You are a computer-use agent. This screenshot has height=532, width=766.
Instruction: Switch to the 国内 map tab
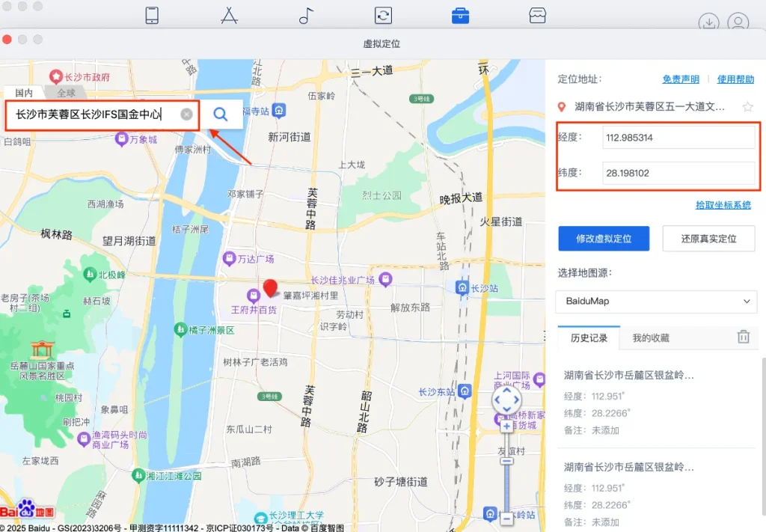coord(24,92)
